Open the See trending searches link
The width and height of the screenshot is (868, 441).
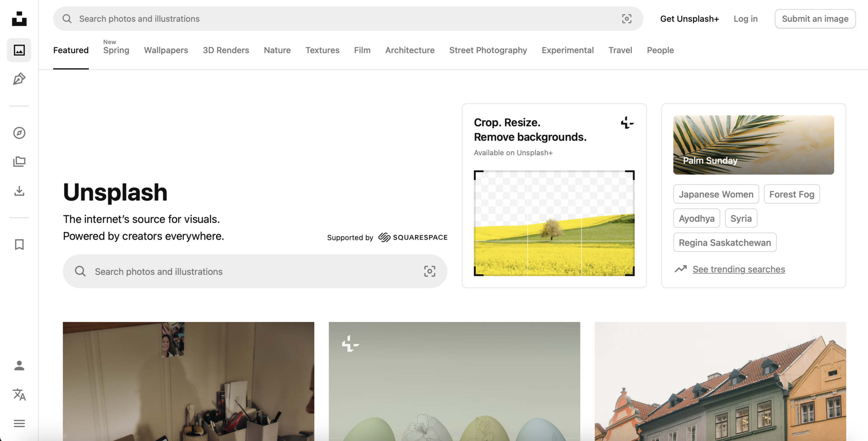click(738, 269)
